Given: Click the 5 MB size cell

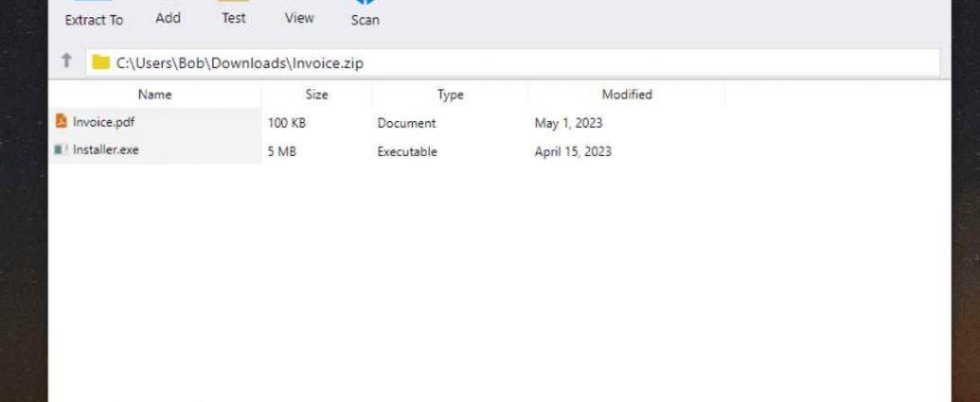Looking at the screenshot, I should tap(282, 151).
